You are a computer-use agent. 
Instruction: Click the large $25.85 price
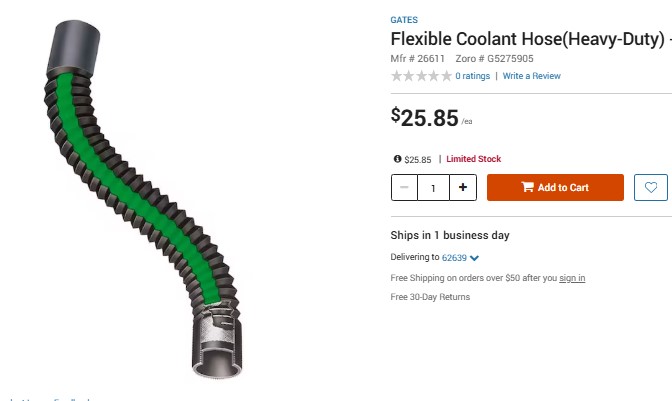(424, 117)
